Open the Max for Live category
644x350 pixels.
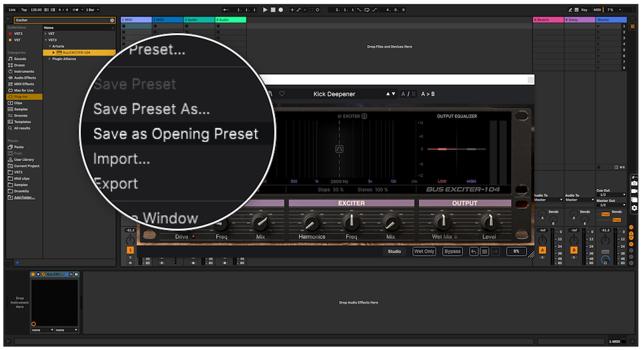(x=25, y=90)
